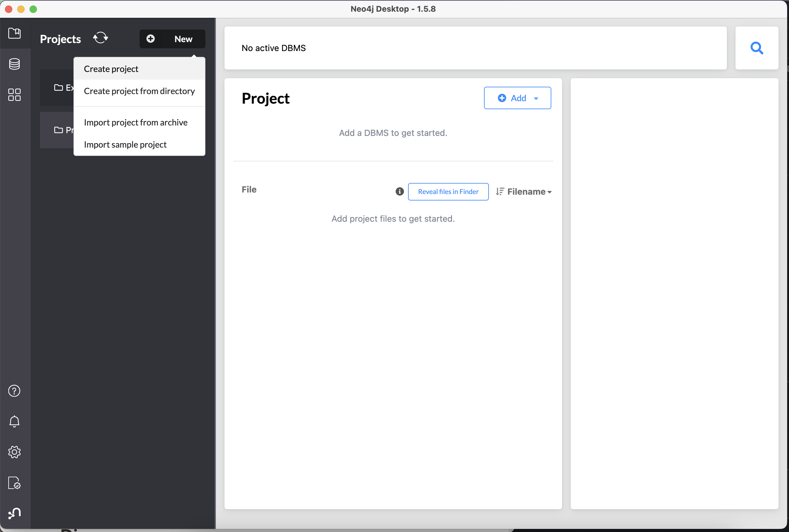Open the Filename sort dropdown
The image size is (789, 532).
click(x=524, y=192)
